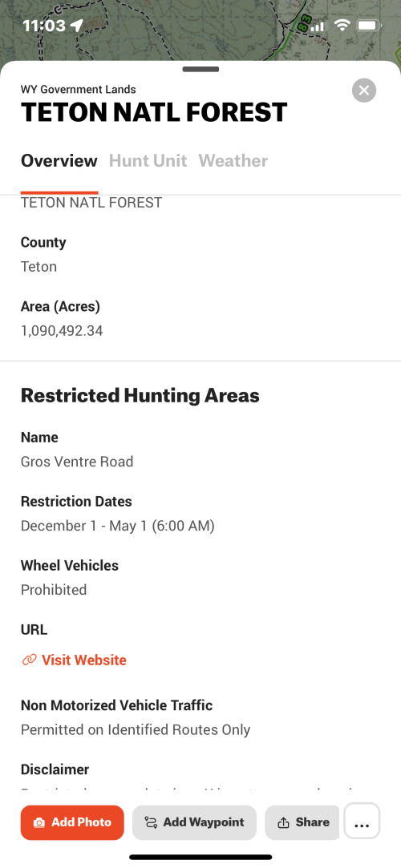The height and width of the screenshot is (868, 401).
Task: Click the Add Photo button
Action: (72, 822)
